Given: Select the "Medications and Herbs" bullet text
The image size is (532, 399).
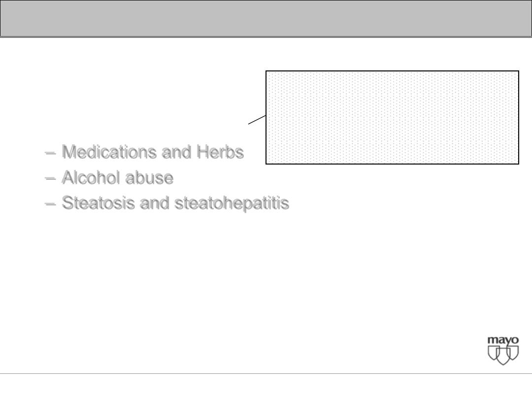Looking at the screenshot, I should pyautogui.click(x=153, y=152).
